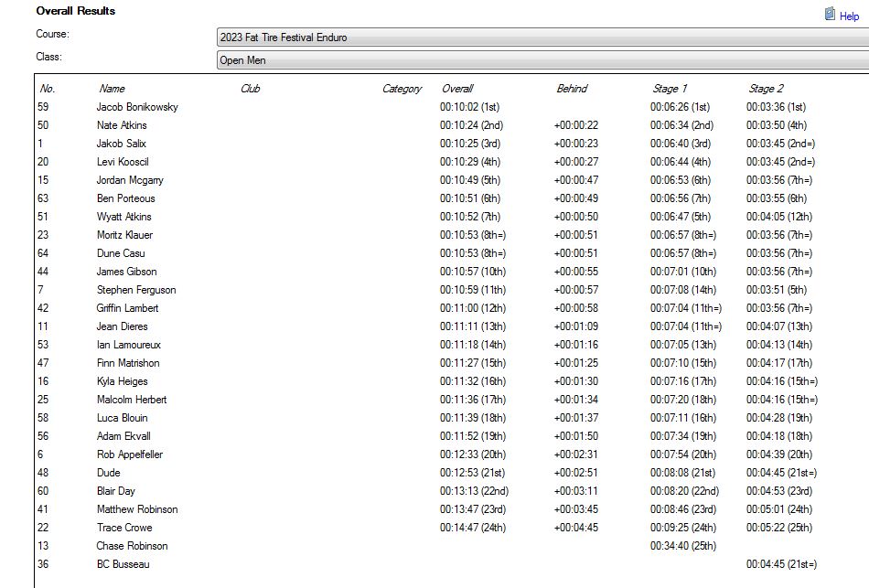Image resolution: width=869 pixels, height=588 pixels.
Task: Sort results by the No. column header
Action: click(x=48, y=89)
